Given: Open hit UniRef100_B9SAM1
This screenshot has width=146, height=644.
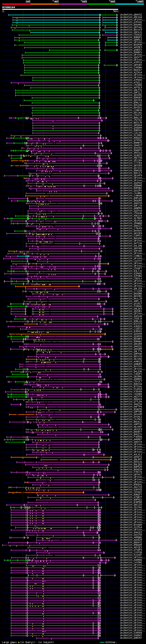Looking at the screenshot, I should 131,25.
